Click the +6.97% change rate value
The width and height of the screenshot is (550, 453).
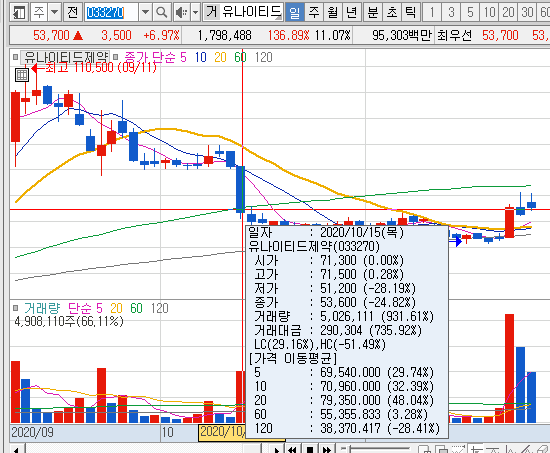coord(161,35)
